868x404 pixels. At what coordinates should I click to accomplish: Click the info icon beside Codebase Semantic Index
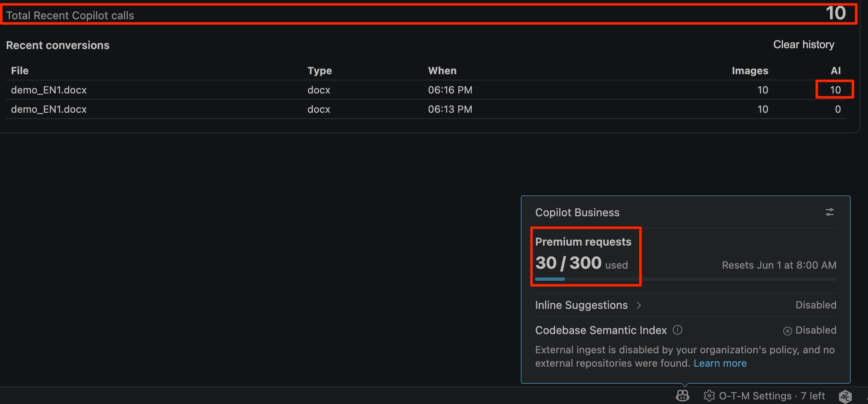click(x=677, y=330)
